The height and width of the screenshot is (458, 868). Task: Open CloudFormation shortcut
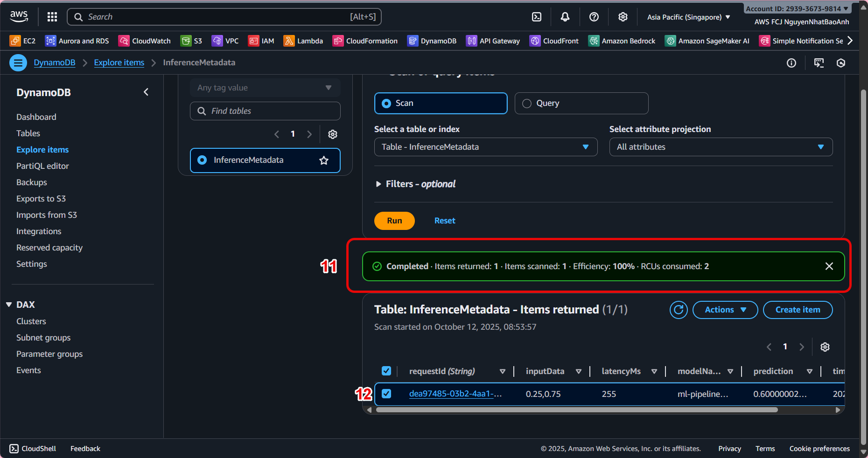click(x=365, y=41)
